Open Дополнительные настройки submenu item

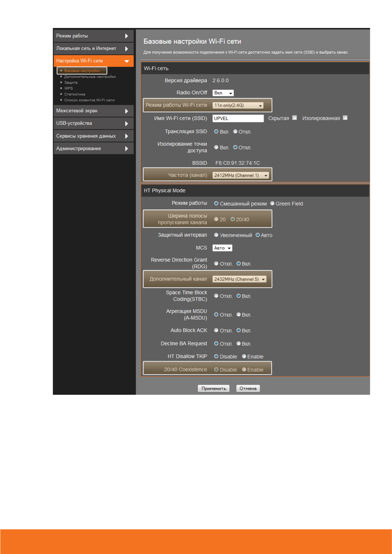[90, 77]
